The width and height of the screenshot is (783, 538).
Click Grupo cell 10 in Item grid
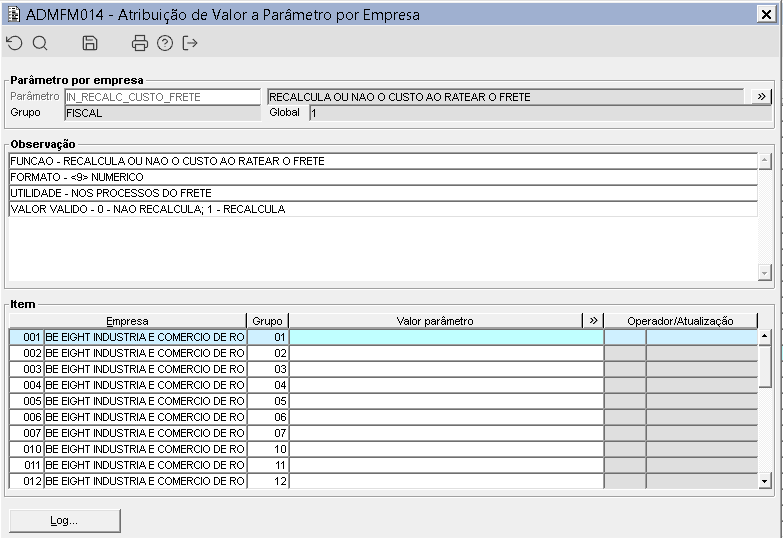[268, 449]
